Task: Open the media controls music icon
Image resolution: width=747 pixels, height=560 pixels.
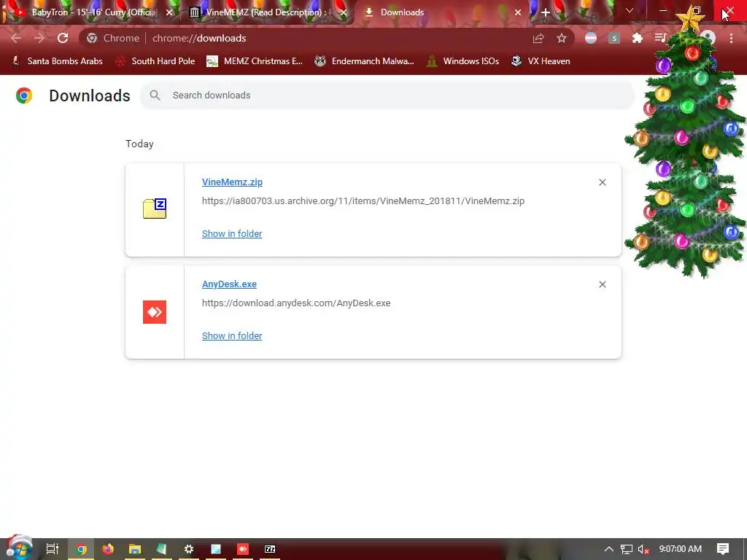Action: (660, 38)
